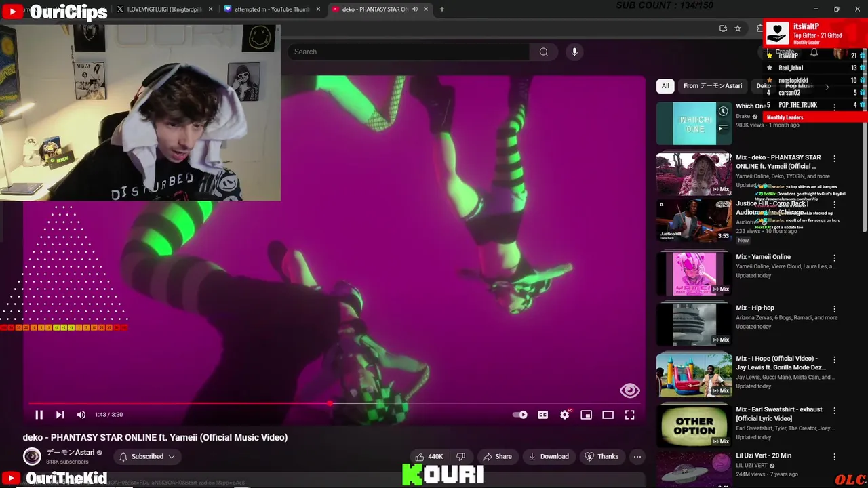Open the Mix - Hip-hop title
The image size is (868, 488).
click(x=755, y=308)
